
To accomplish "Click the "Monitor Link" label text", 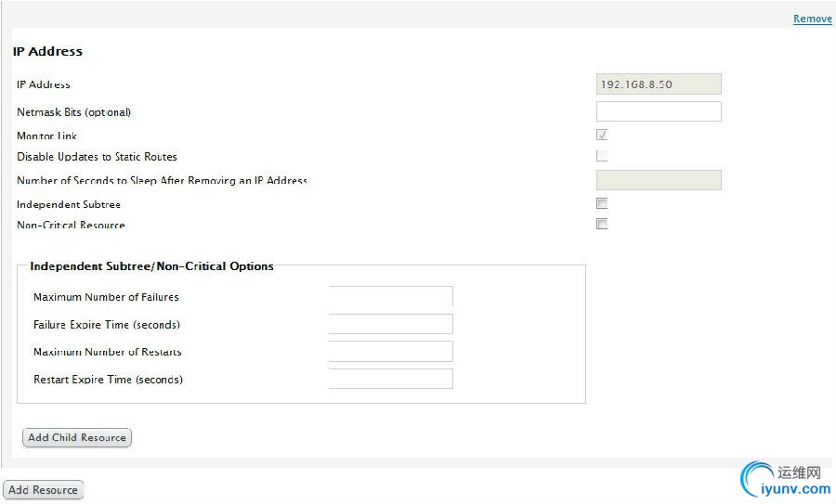I will (x=46, y=136).
